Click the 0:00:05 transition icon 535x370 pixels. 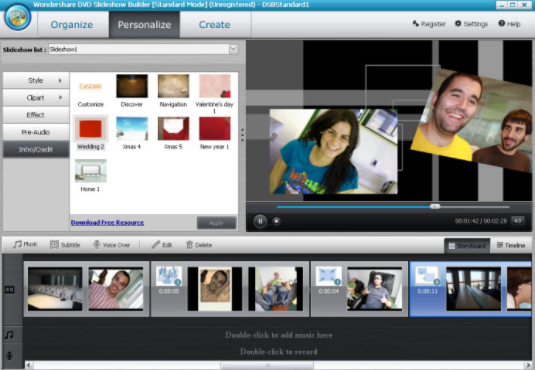click(x=169, y=276)
